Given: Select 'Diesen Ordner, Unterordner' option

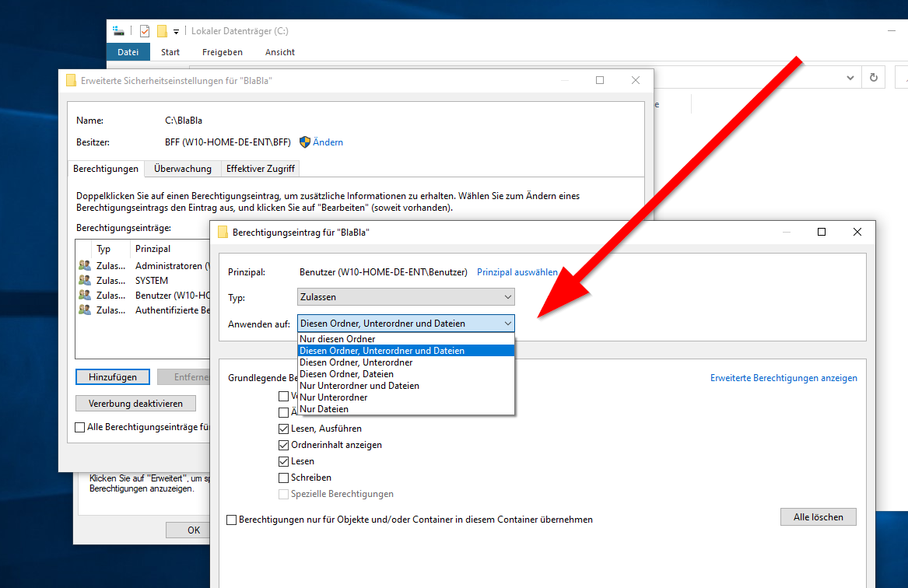Looking at the screenshot, I should (x=406, y=362).
